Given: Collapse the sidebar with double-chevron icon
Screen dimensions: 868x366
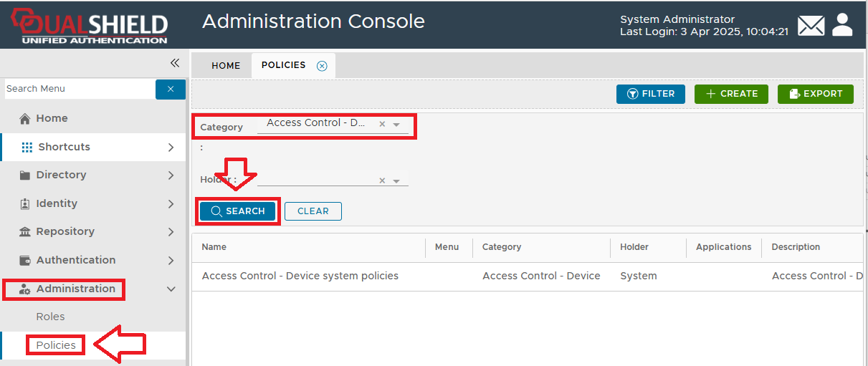Looking at the screenshot, I should (174, 63).
